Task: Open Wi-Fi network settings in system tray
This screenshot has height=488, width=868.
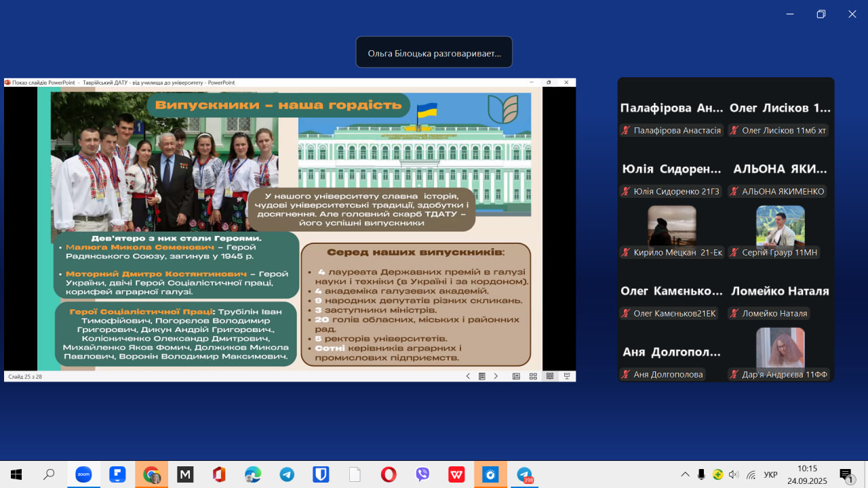Action: (751, 474)
